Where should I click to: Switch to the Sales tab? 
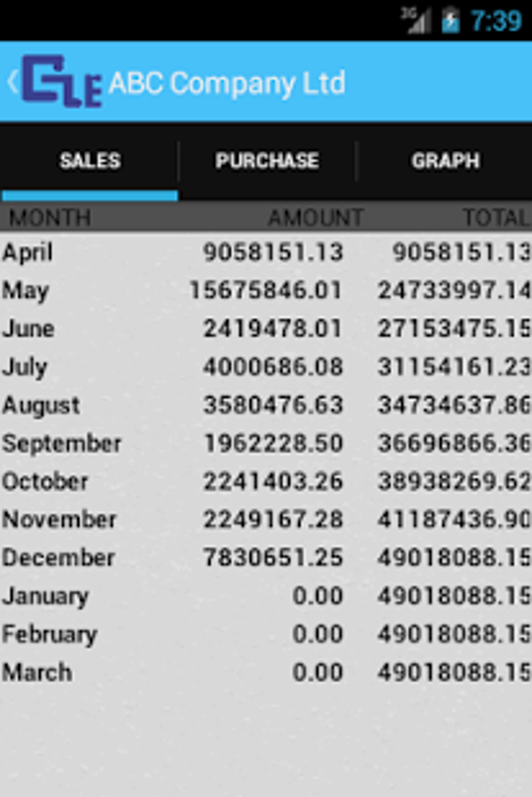pyautogui.click(x=90, y=161)
